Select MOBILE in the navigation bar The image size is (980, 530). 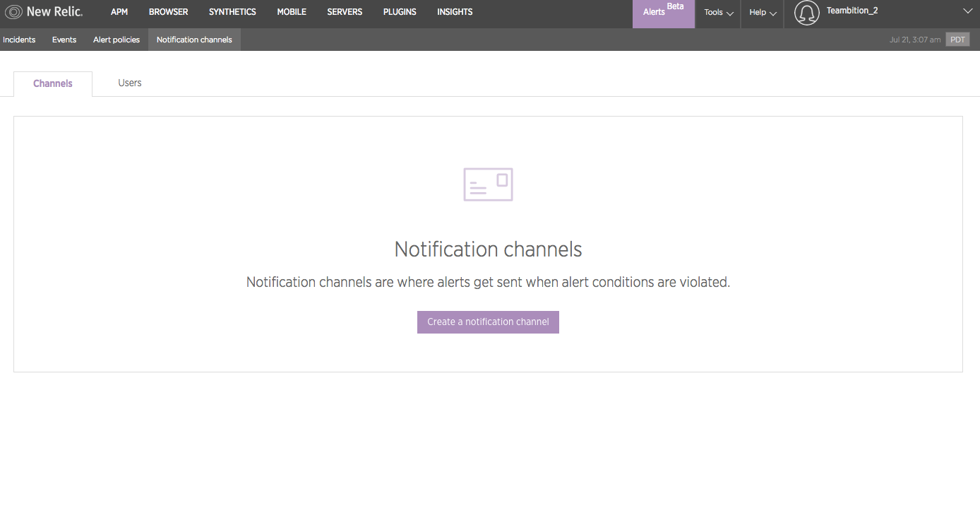coord(292,12)
